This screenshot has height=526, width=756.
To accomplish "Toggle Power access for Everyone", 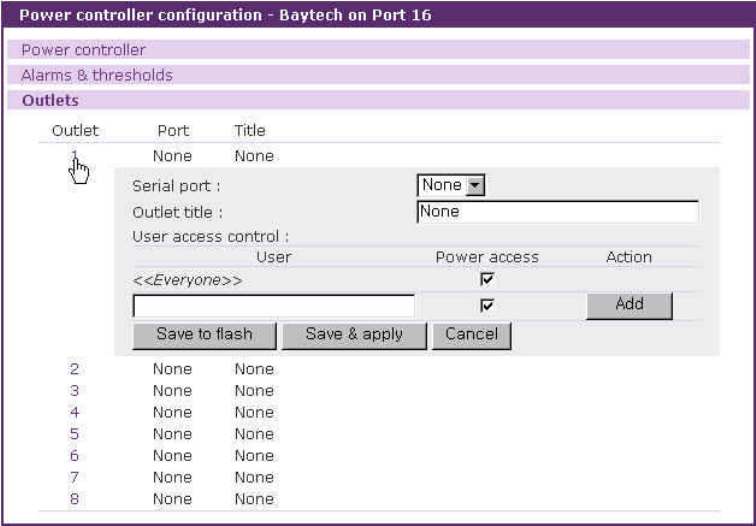I will (487, 281).
